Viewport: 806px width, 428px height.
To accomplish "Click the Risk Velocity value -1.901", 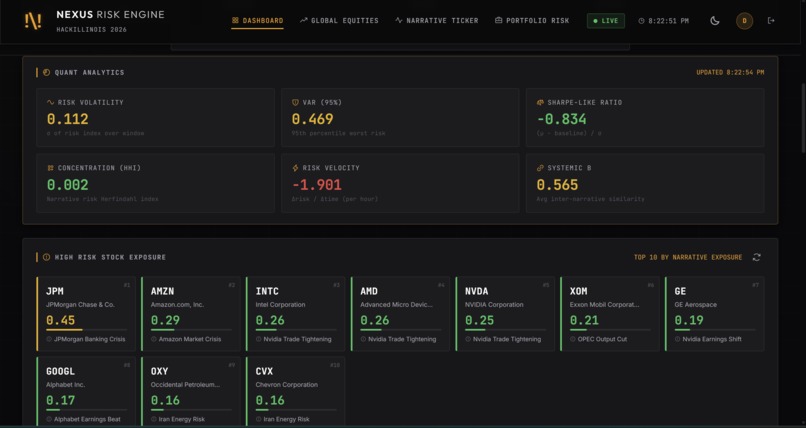I will [316, 185].
